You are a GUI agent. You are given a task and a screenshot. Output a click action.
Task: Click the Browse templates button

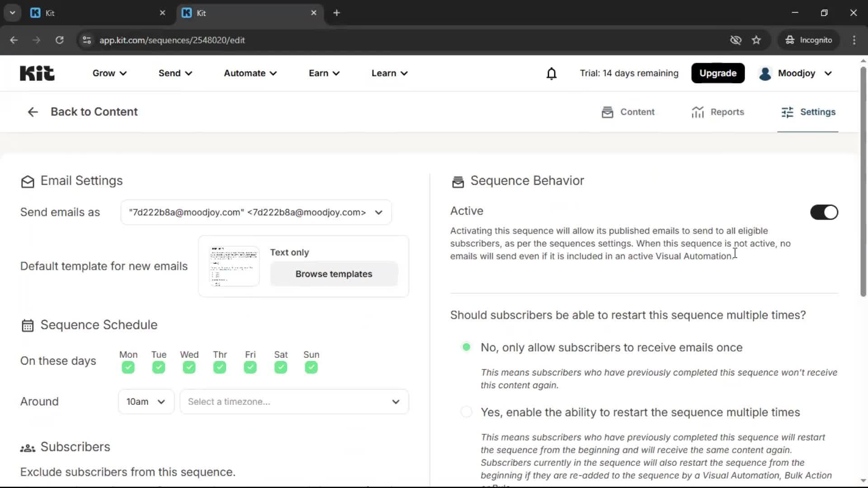334,274
